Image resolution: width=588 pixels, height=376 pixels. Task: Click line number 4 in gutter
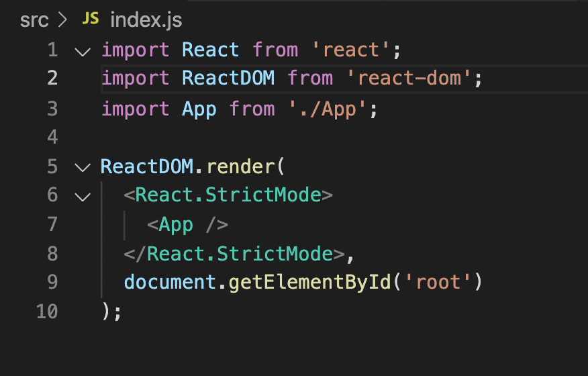52,137
